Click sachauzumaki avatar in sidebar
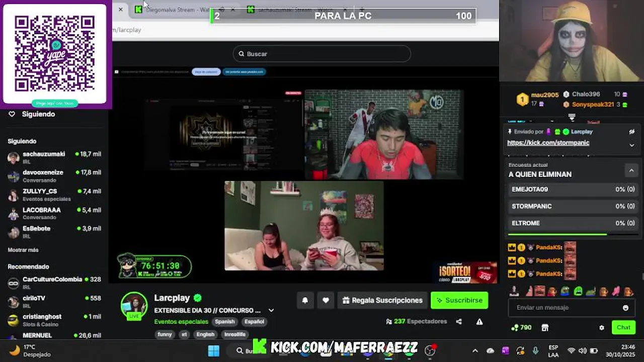This screenshot has width=644, height=362. (x=14, y=158)
